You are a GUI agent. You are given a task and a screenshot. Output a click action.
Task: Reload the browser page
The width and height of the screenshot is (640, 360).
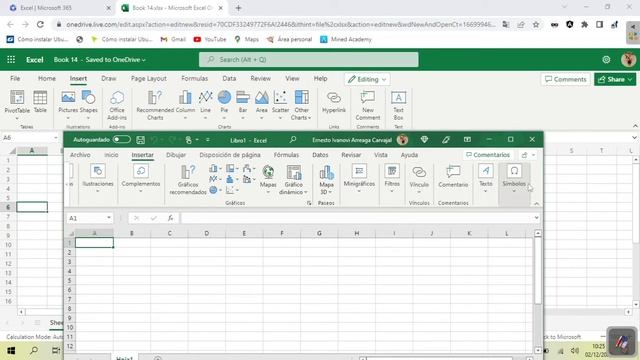(x=40, y=24)
